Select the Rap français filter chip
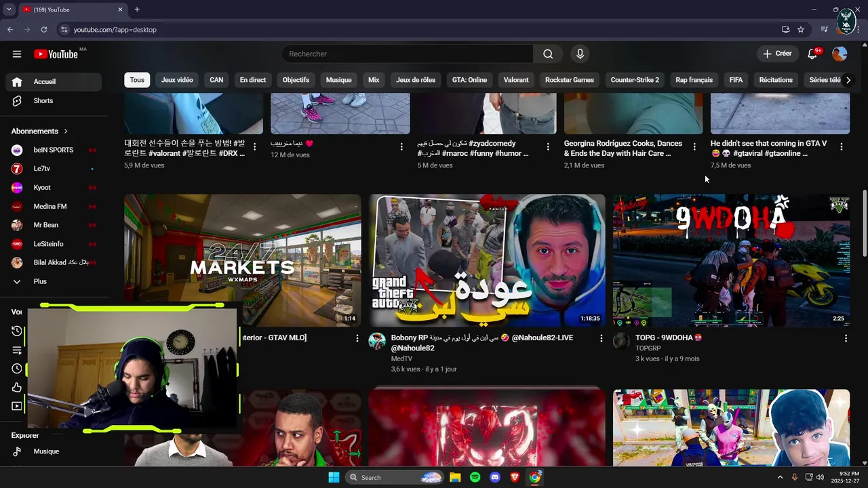This screenshot has width=868, height=488. pos(694,80)
